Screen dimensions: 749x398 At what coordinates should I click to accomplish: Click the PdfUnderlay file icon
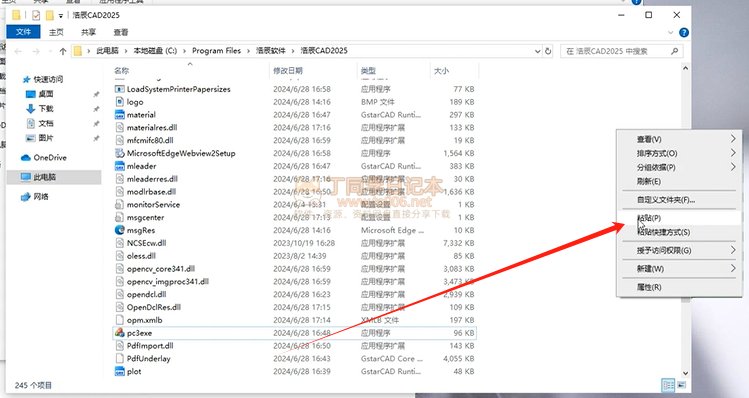(119, 358)
